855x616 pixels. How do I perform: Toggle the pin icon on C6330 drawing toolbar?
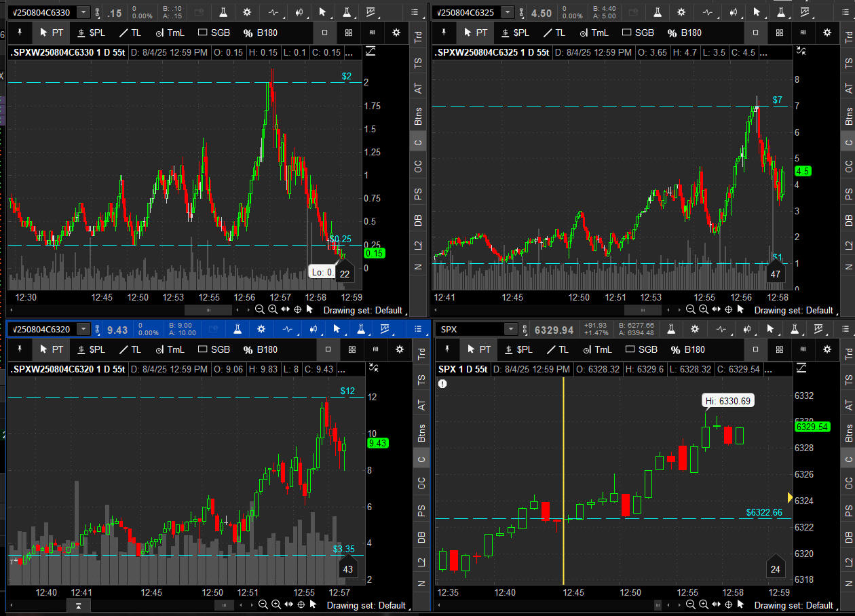click(x=20, y=33)
